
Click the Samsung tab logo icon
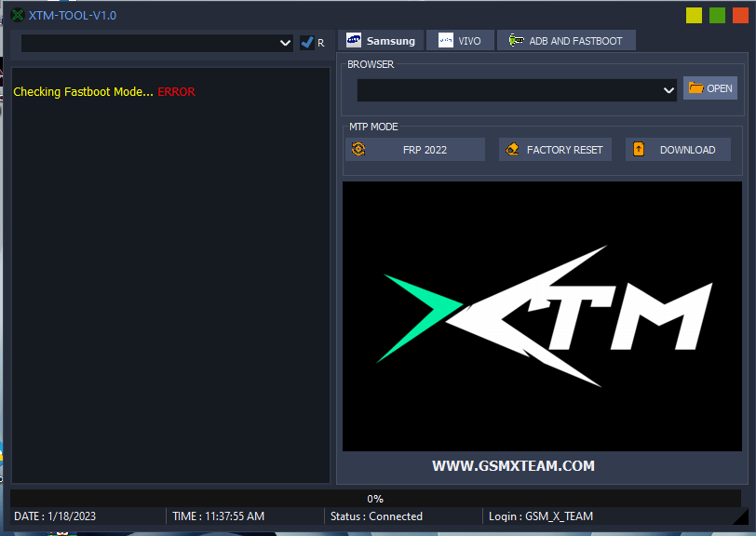(x=354, y=41)
